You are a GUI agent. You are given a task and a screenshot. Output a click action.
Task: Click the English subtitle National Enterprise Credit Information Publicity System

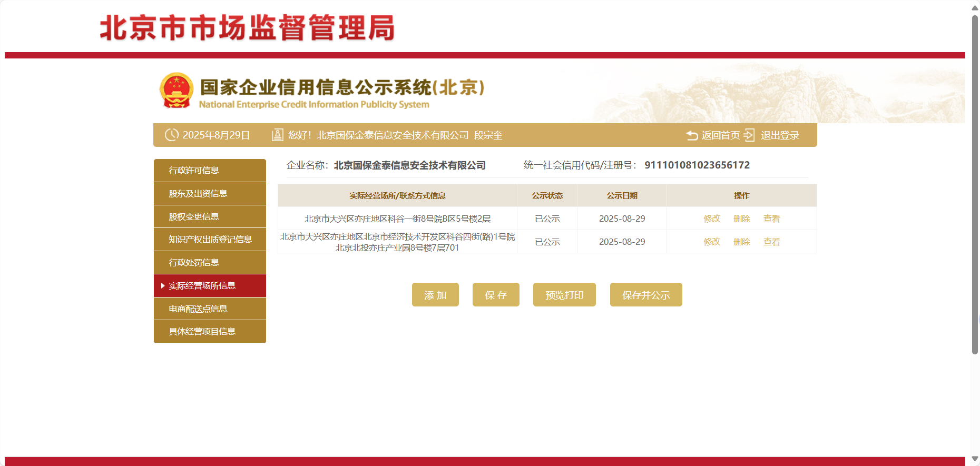[x=314, y=104]
